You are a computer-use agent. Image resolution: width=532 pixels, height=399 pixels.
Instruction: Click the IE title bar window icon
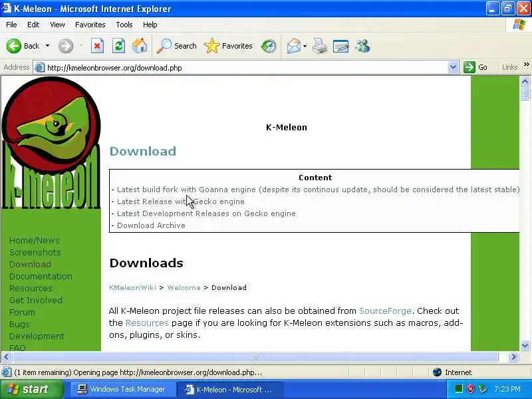click(7, 8)
